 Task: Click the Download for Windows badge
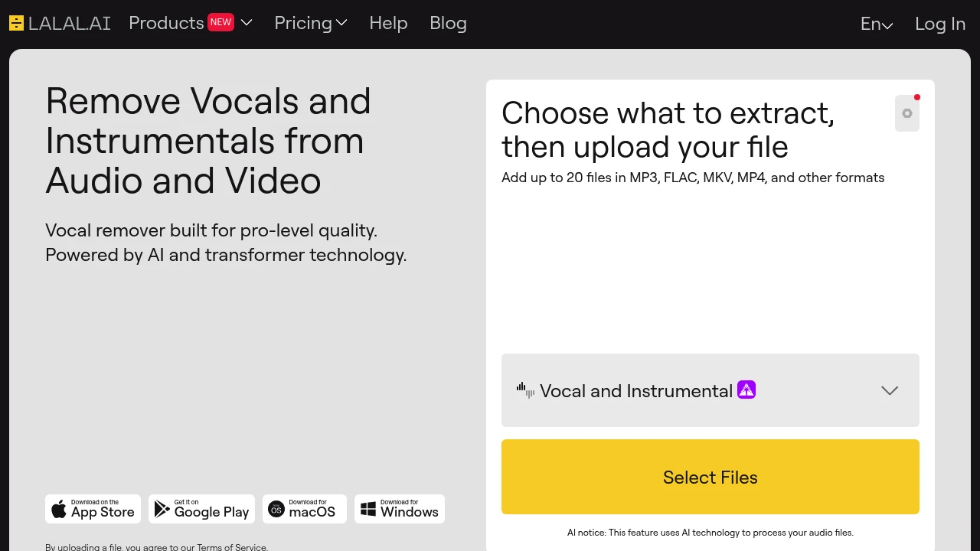pyautogui.click(x=400, y=509)
